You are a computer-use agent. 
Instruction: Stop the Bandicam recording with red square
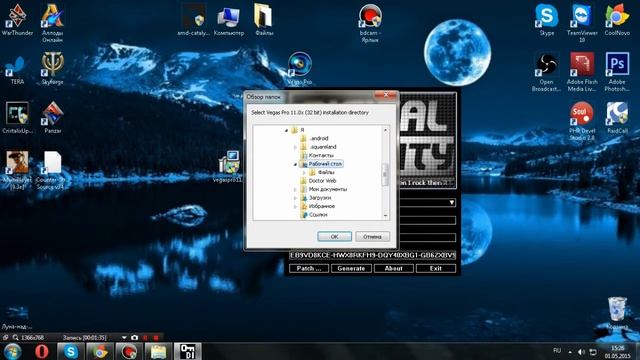tap(156, 338)
